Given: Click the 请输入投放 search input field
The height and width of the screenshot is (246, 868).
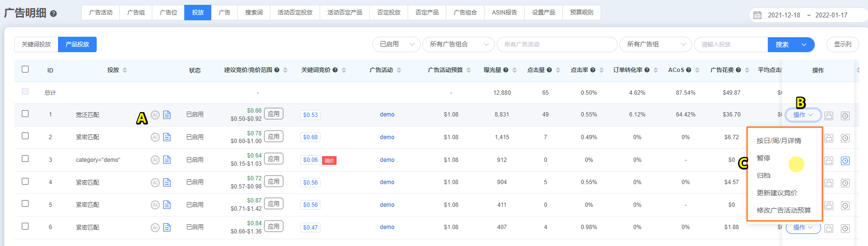Looking at the screenshot, I should click(730, 44).
